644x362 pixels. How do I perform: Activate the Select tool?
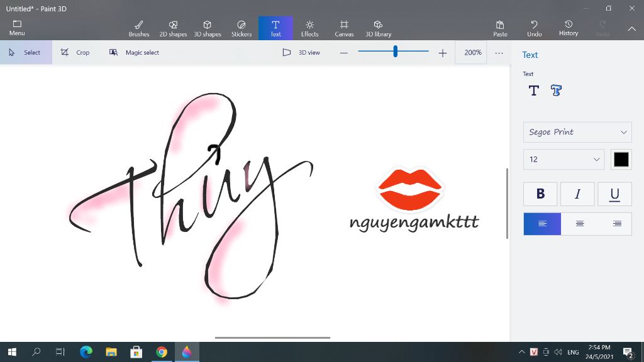26,52
